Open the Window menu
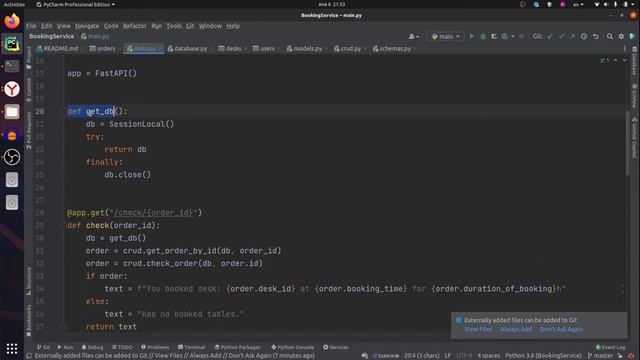 click(x=210, y=26)
